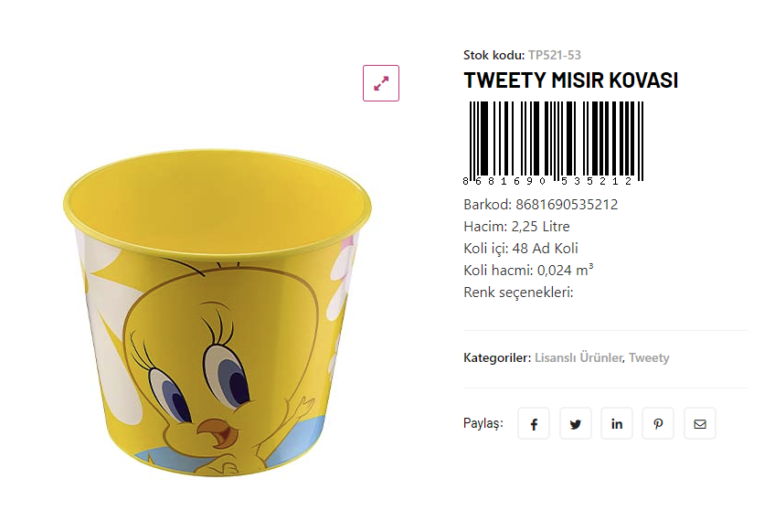The image size is (764, 532).
Task: Click the Kategoriler label
Action: pos(497,357)
